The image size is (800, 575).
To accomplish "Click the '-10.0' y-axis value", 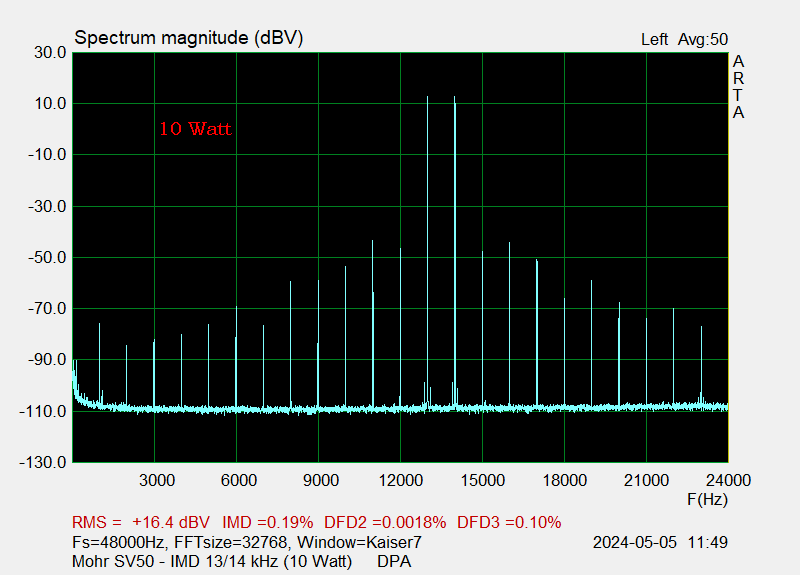I will coord(47,155).
